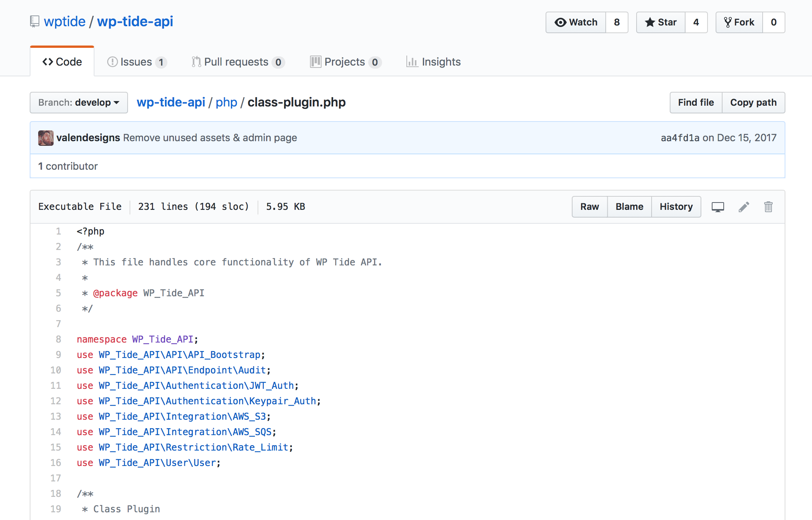812x520 pixels.
Task: Open rendered view via the monitor icon
Action: pos(718,207)
